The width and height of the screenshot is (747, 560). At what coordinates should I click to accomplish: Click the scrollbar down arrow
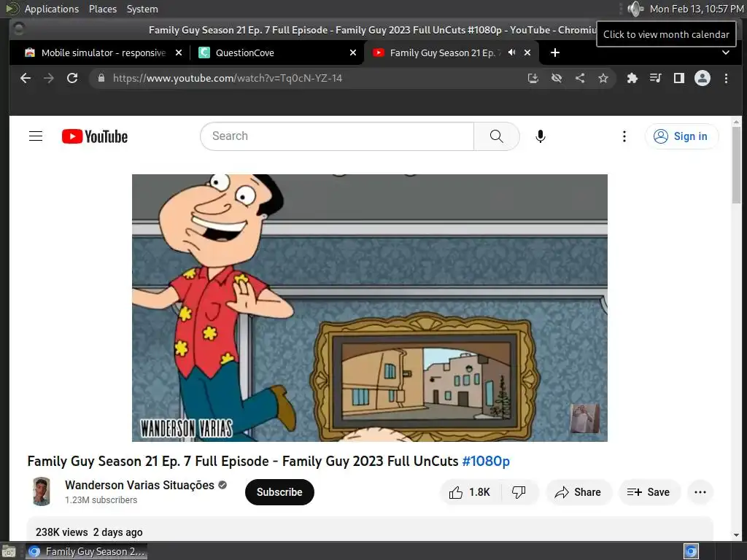click(x=736, y=535)
